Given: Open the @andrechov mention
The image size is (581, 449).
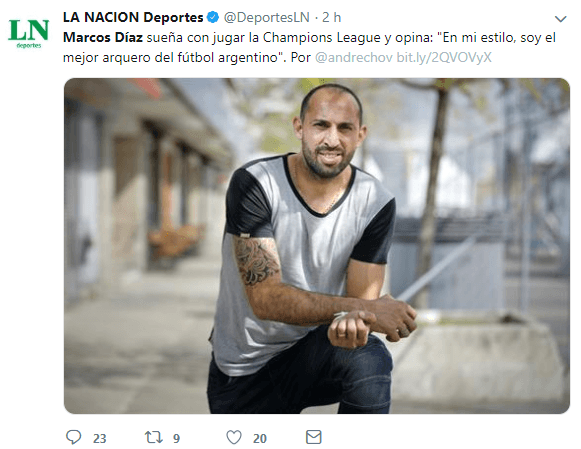Looking at the screenshot, I should click(353, 57).
